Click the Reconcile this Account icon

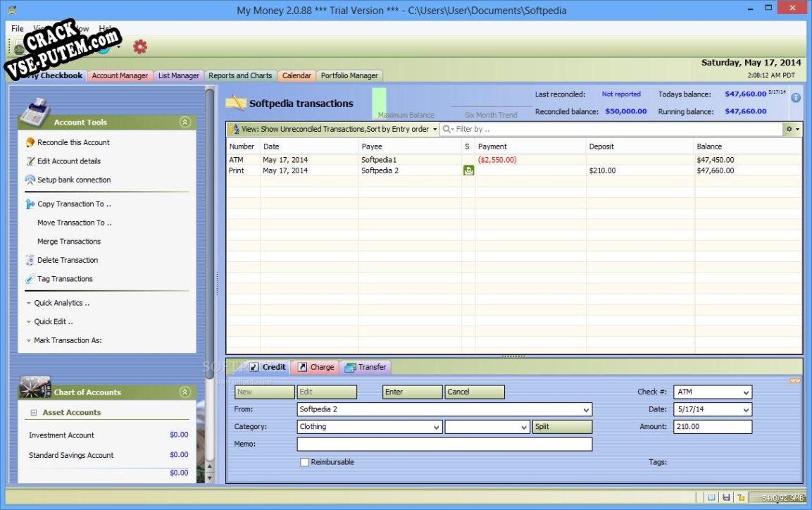coord(30,142)
